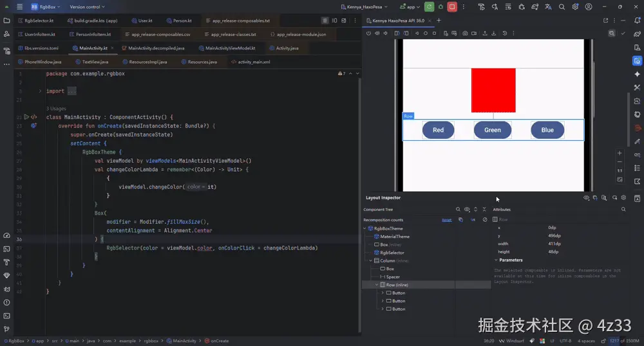644x346 pixels.
Task: Open MainActivityViewModel.kt tab
Action: pos(227,48)
